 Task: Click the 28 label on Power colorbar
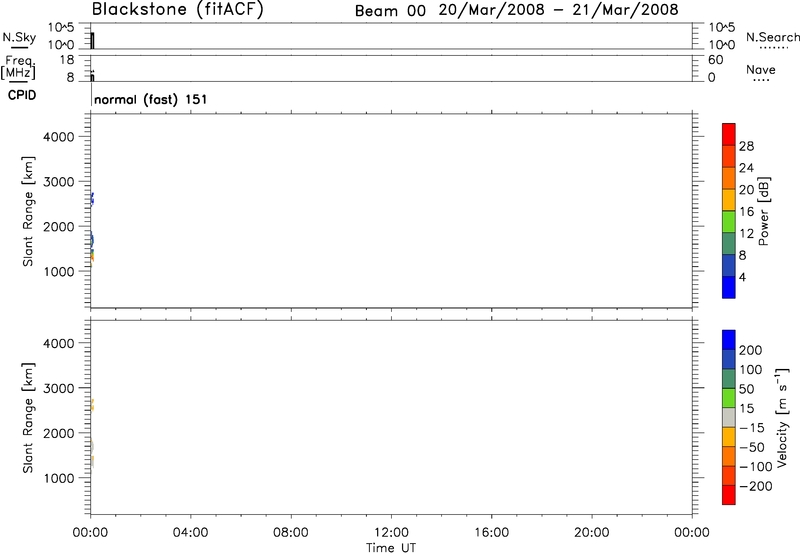coord(746,146)
